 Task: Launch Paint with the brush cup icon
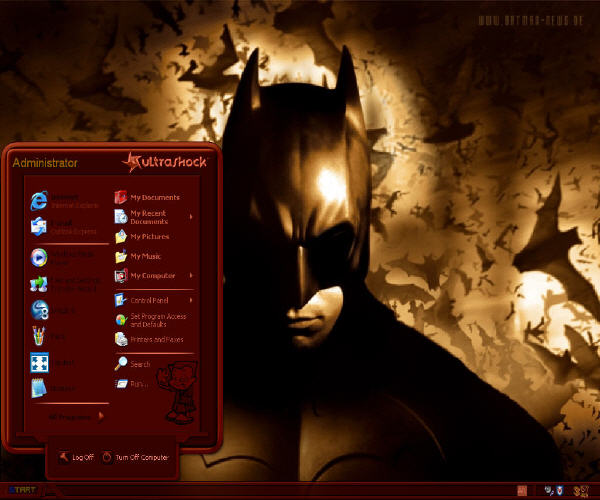(39, 336)
